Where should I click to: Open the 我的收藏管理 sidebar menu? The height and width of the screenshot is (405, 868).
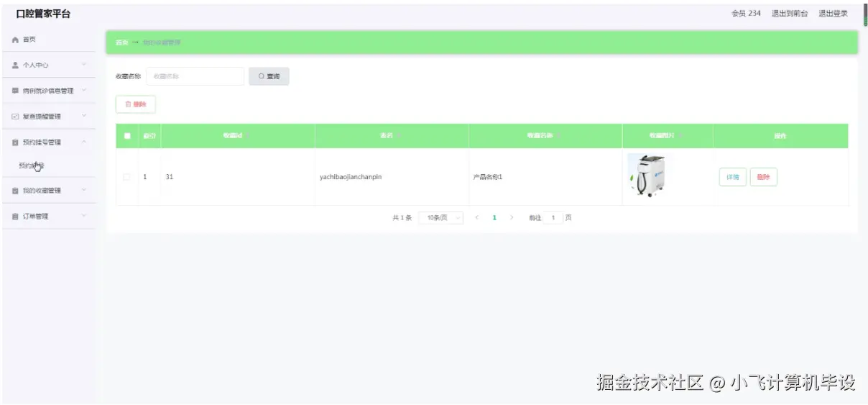[49, 191]
